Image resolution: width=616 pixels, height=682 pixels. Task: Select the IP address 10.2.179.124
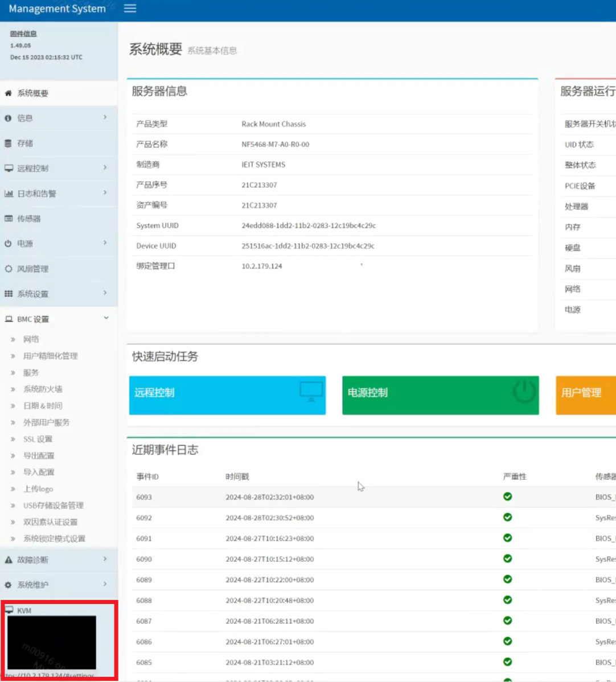(262, 266)
